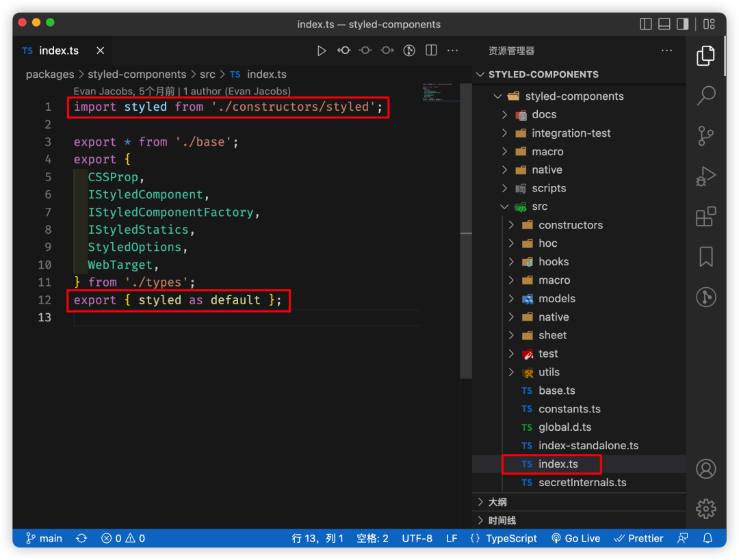Click the toggle file blame commit icon
The height and width of the screenshot is (560, 739).
[365, 51]
